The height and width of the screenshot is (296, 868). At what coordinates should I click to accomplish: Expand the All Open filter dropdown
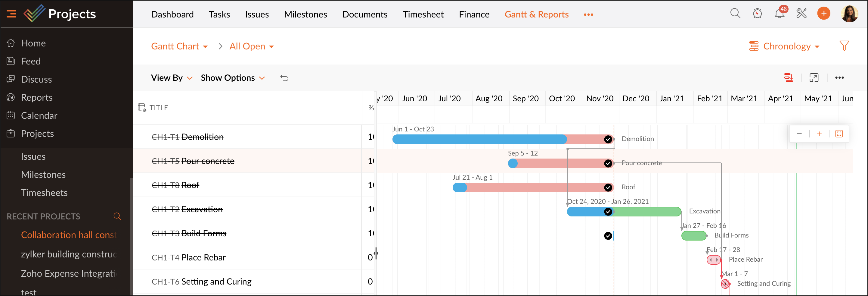pyautogui.click(x=251, y=46)
